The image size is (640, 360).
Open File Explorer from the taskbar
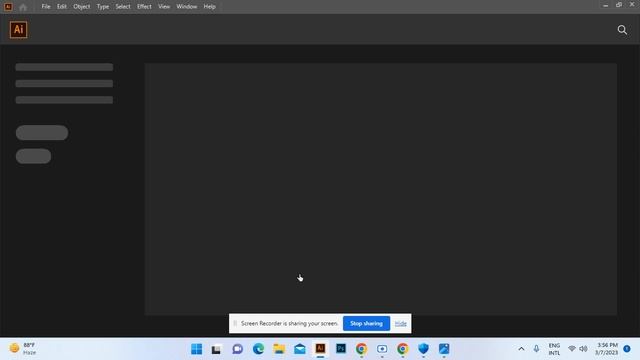tap(279, 349)
